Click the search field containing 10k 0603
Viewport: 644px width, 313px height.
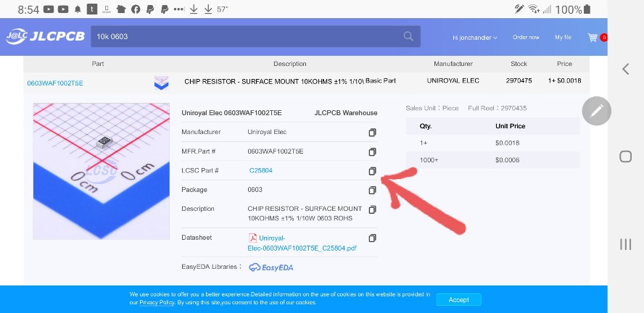[x=255, y=36]
